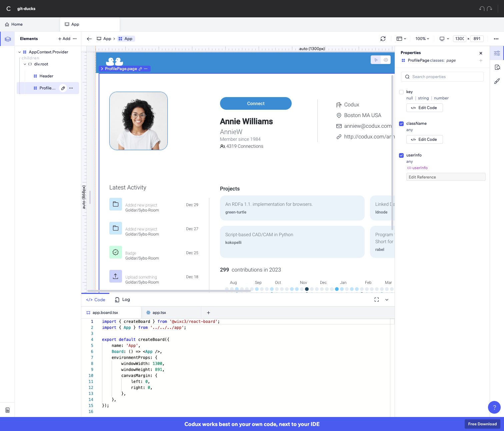Image resolution: width=504 pixels, height=431 pixels.
Task: Click the Codux logo icon
Action: point(9,9)
